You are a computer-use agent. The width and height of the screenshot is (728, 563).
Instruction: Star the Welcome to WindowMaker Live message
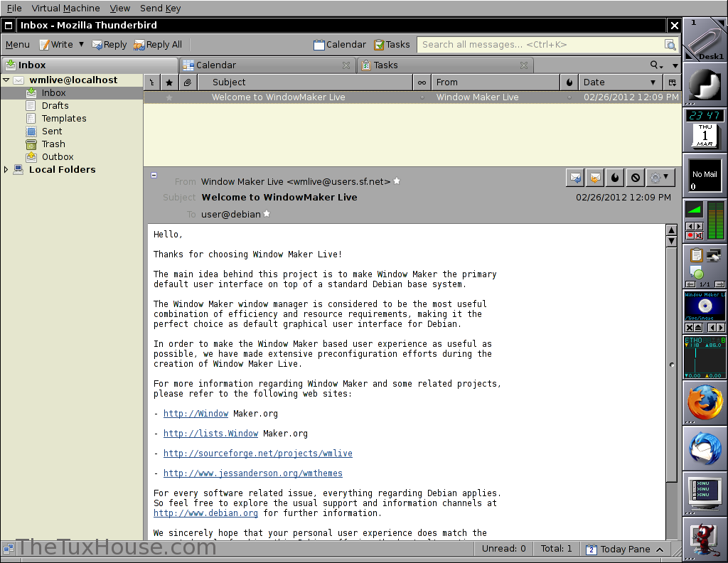click(x=169, y=97)
